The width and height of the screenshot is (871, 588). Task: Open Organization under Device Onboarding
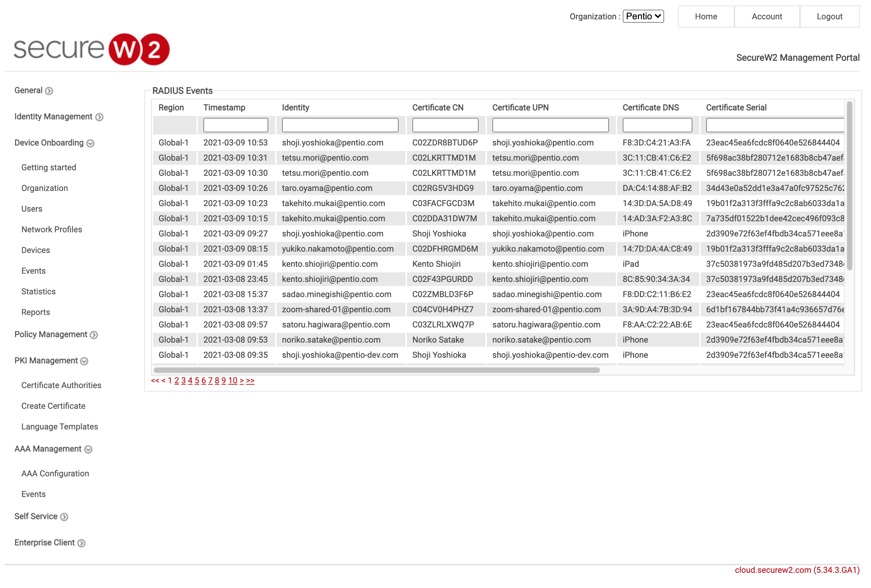pos(44,188)
